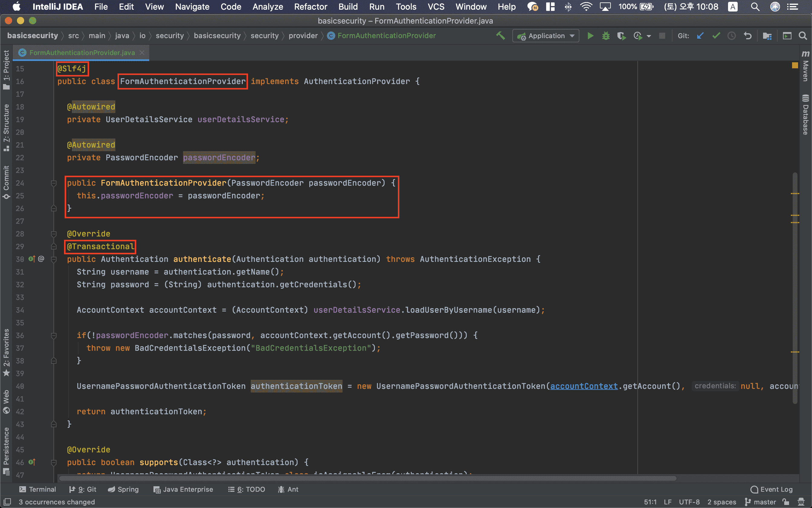Collapse the supports method fold at line 46
The height and width of the screenshot is (508, 812).
53,462
